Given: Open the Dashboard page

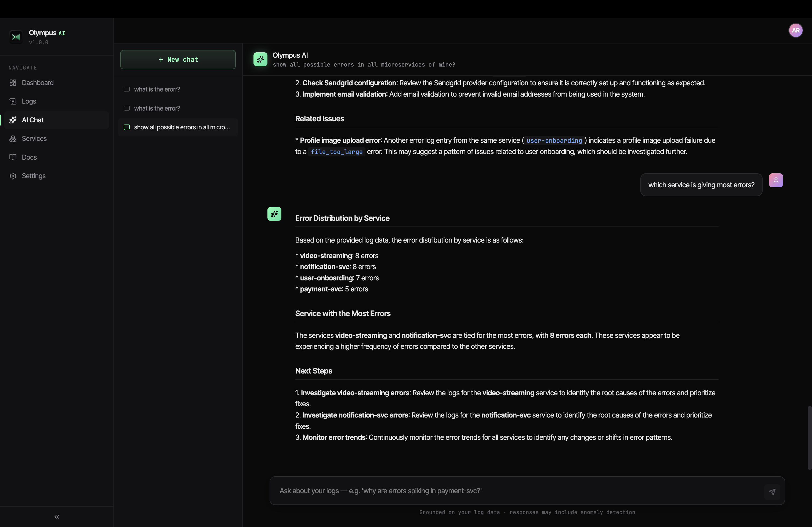Looking at the screenshot, I should (x=38, y=83).
